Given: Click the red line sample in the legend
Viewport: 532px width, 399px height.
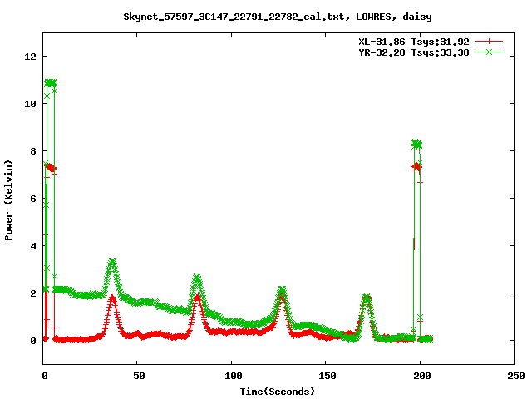Looking at the screenshot, I should 490,41.
